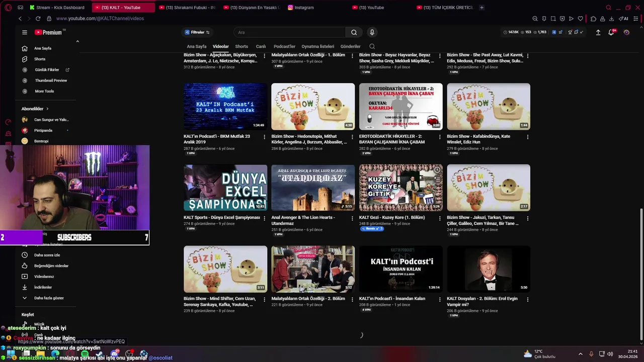The image size is (644, 362).
Task: Collapse sidebar section with up chevron
Action: [77, 41]
